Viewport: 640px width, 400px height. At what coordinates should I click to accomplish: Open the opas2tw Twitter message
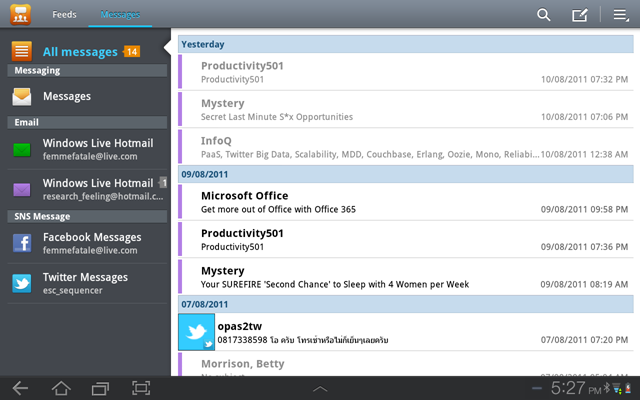406,332
